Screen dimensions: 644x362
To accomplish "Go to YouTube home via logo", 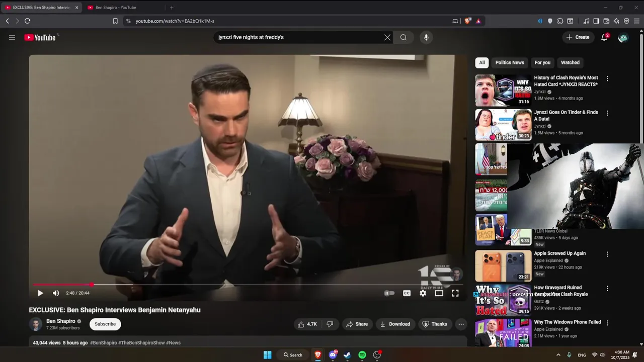I will pyautogui.click(x=40, y=37).
